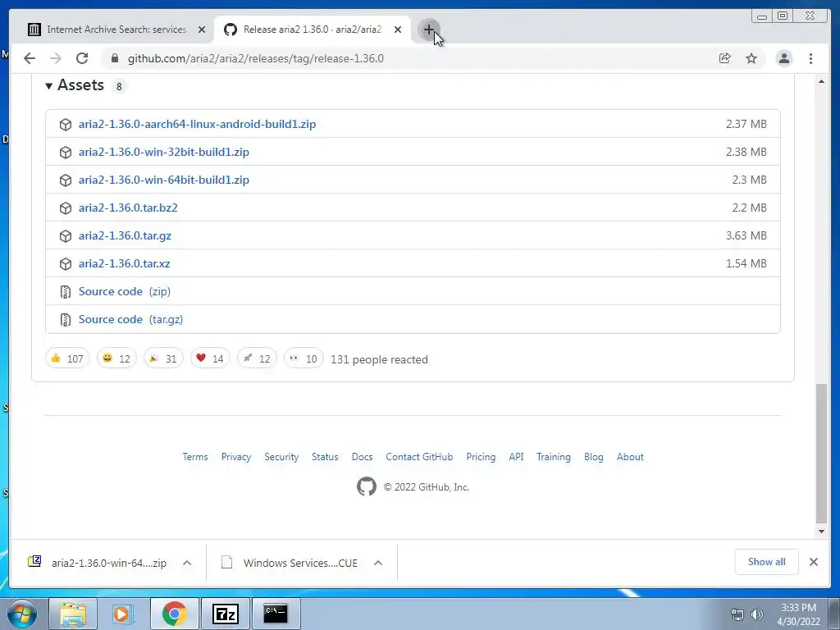Viewport: 840px width, 630px height.
Task: Collapse the Assets section triangle
Action: [x=48, y=85]
